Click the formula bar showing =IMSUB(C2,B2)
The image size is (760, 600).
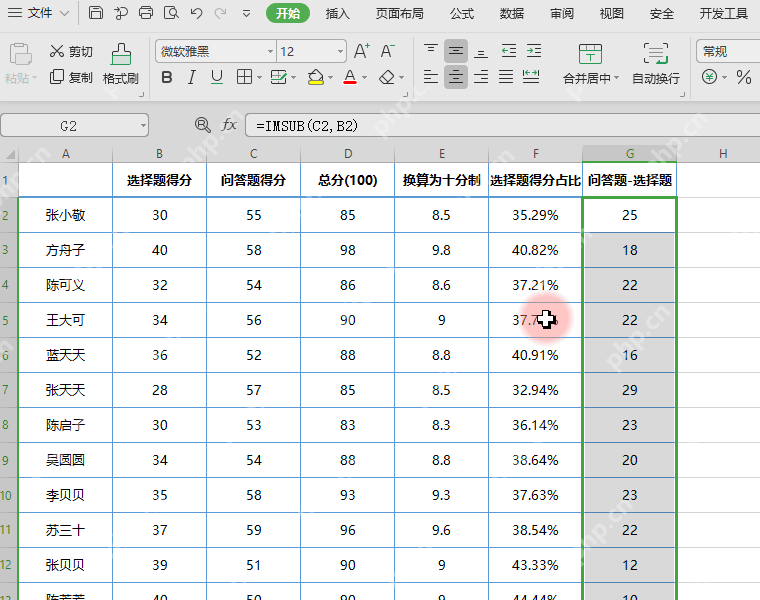click(x=503, y=126)
